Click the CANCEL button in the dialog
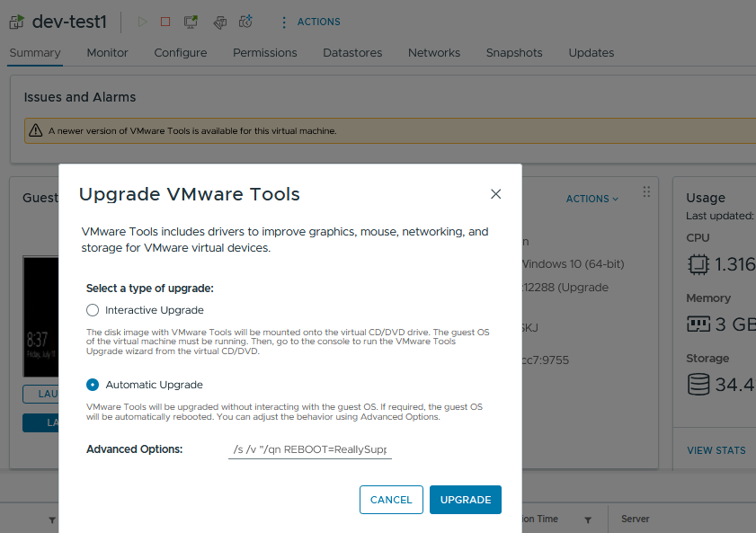This screenshot has width=756, height=533. pos(391,500)
